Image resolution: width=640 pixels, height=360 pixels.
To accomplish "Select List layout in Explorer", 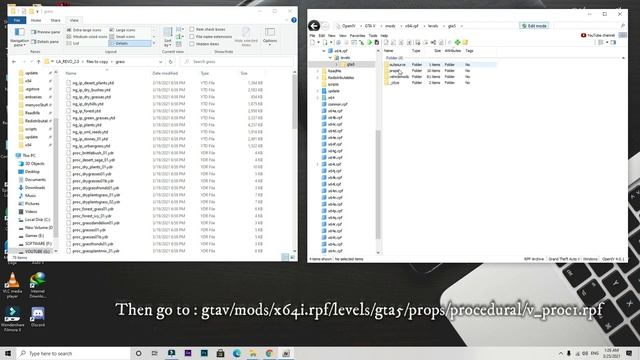I will point(73,43).
